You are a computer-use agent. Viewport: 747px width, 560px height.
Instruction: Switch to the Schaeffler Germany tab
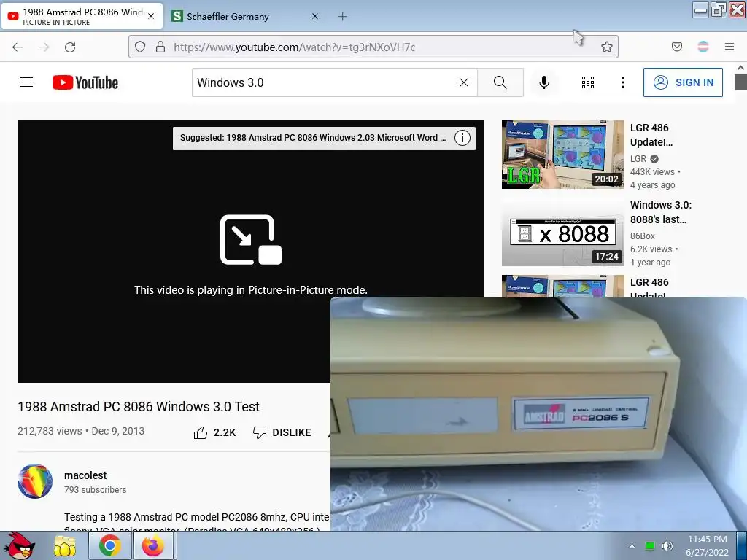pos(228,17)
